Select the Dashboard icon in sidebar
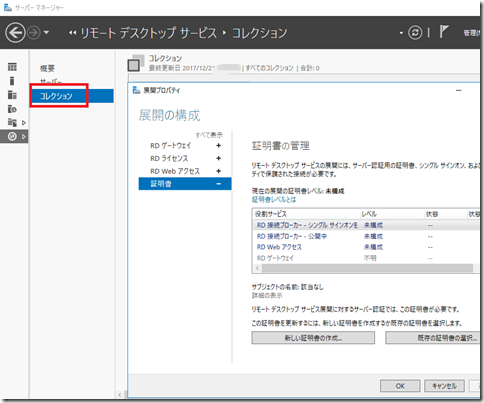This screenshot has width=484, height=403. (12, 67)
